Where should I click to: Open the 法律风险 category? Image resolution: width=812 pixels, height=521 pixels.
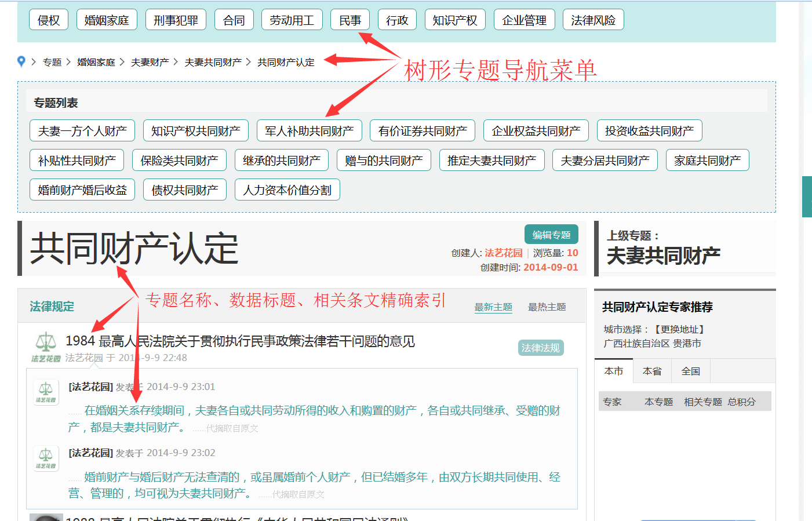click(x=593, y=20)
